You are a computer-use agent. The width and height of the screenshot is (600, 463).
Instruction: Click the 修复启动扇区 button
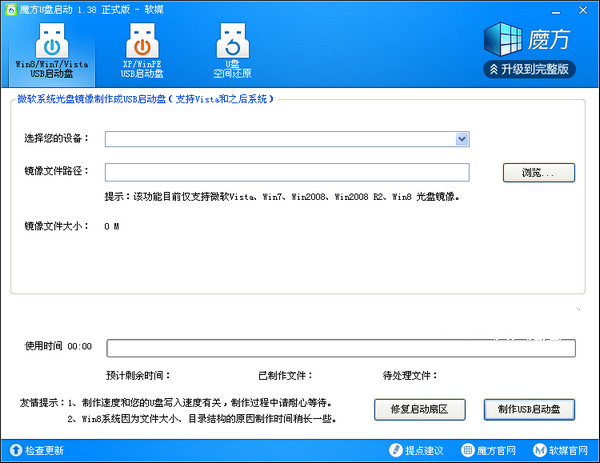pos(420,409)
